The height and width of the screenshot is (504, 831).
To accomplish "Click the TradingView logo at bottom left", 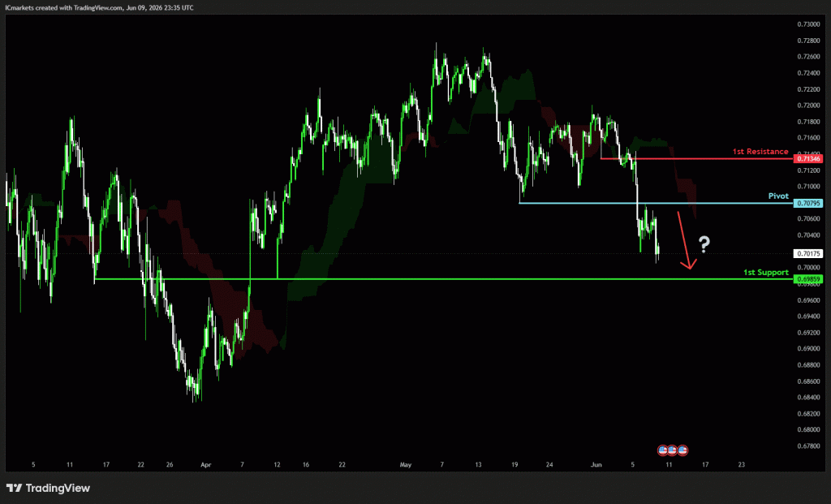I will tap(48, 488).
